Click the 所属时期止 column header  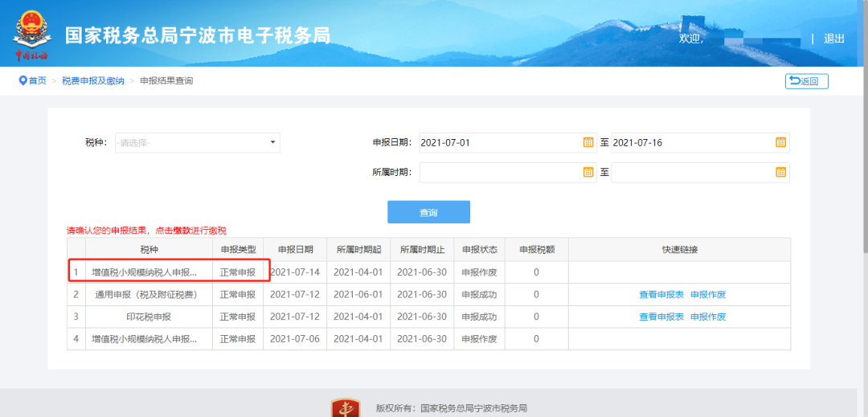(x=423, y=249)
